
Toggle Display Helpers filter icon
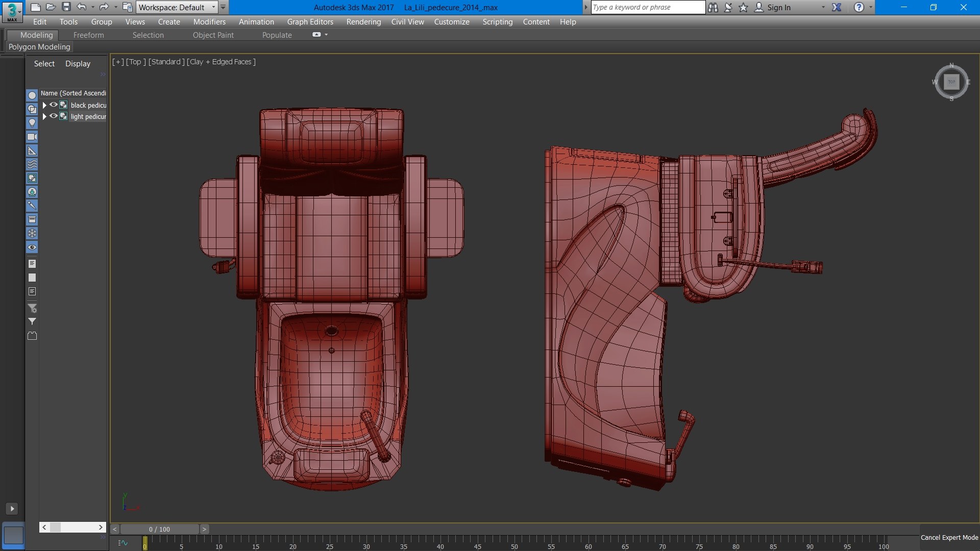tap(32, 151)
